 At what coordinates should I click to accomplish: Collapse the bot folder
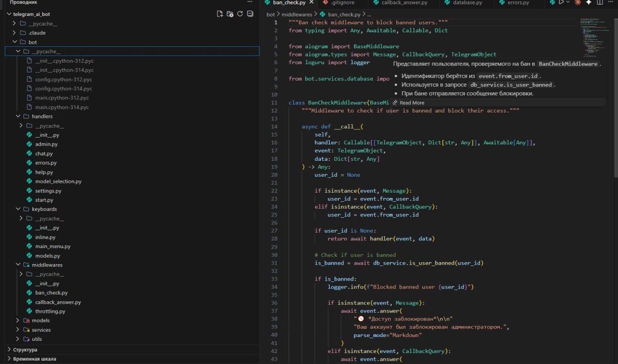(15, 42)
